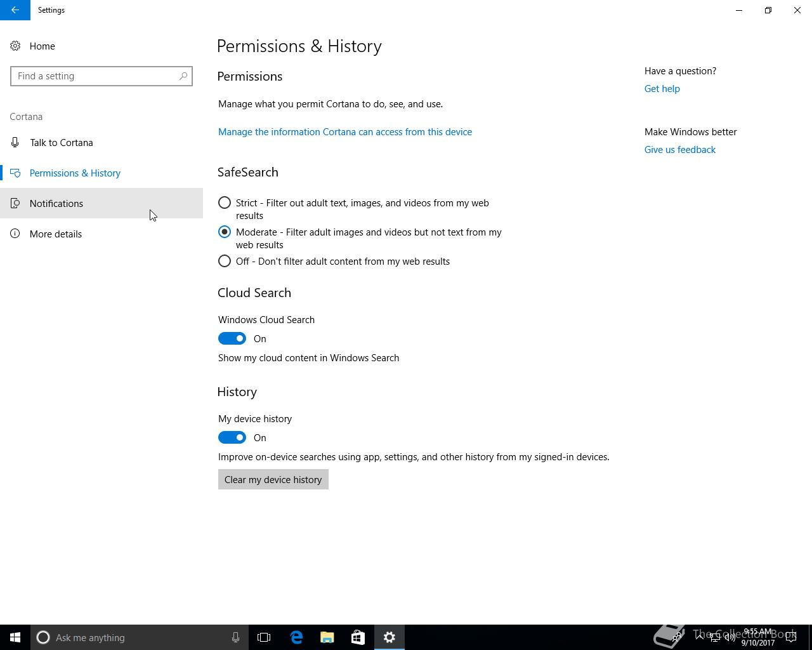
Task: Open Task View on the taskbar
Action: click(x=264, y=637)
